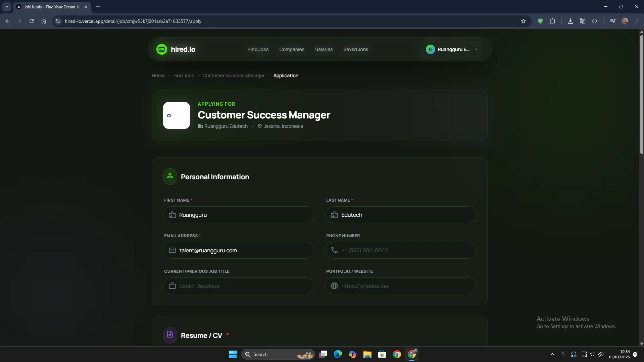Click the Ruangguru company logo thumbnail

[176, 115]
